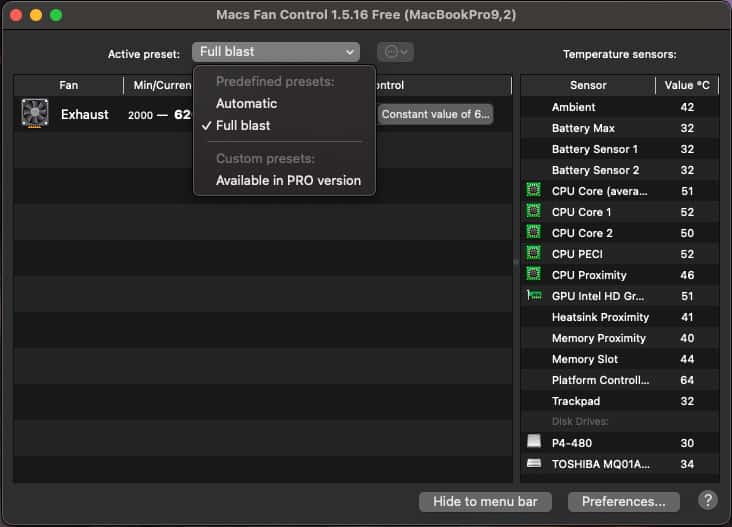
Task: Click the Sensor column header
Action: tap(588, 85)
